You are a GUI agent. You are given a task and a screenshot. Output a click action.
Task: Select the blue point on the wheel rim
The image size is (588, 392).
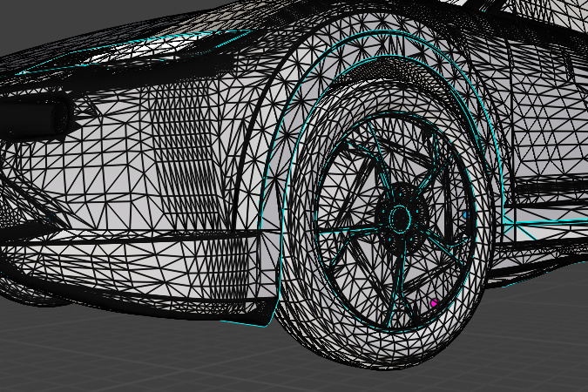(x=465, y=215)
